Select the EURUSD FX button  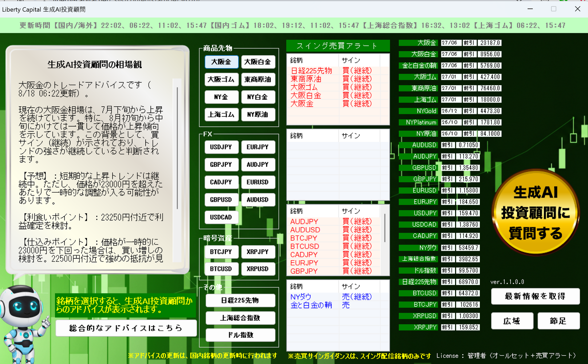click(258, 182)
